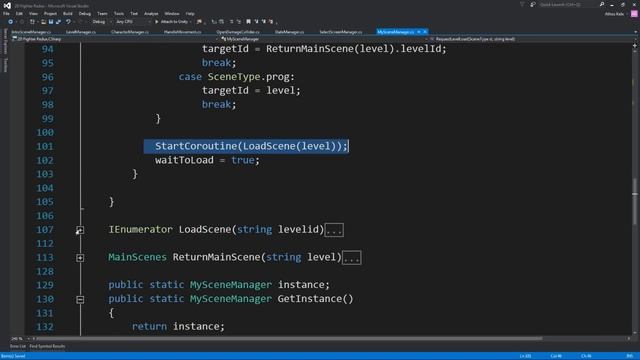
Task: Click the New Project toolbar icon
Action: tap(32, 22)
